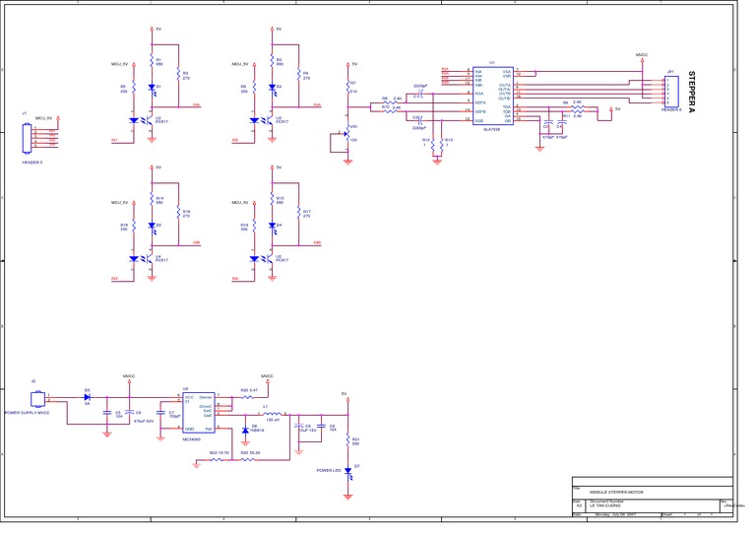
Task: Click the SLA7026 part name text
Action: click(491, 129)
